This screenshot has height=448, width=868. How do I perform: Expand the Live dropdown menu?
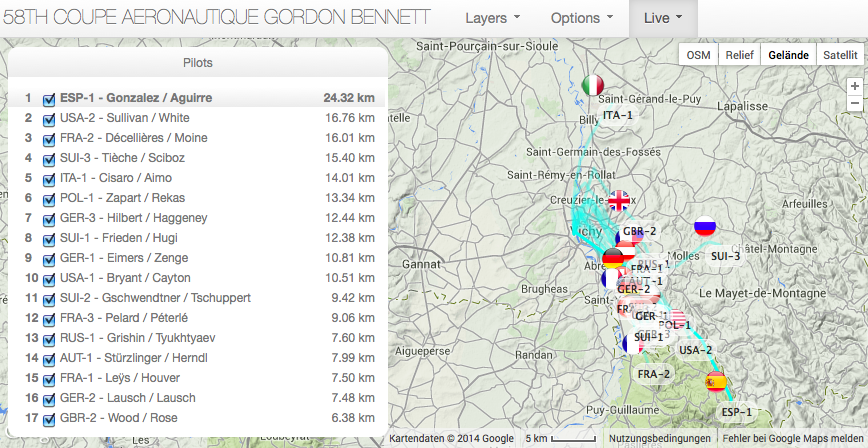663,18
